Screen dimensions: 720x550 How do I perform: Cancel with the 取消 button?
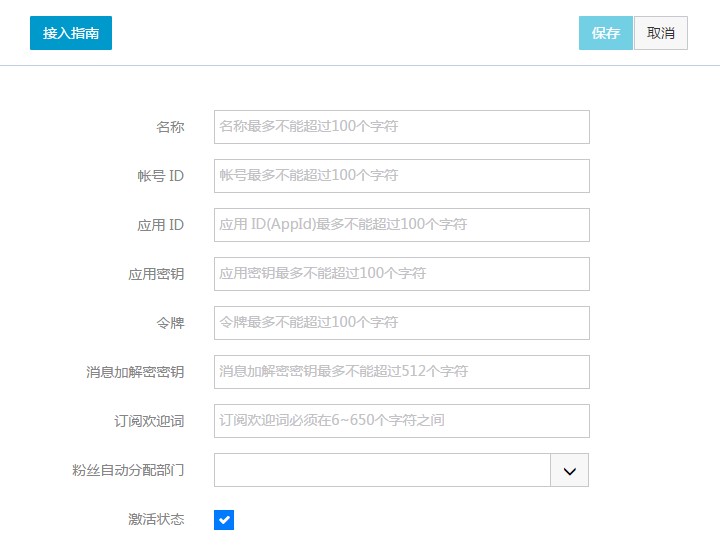660,33
